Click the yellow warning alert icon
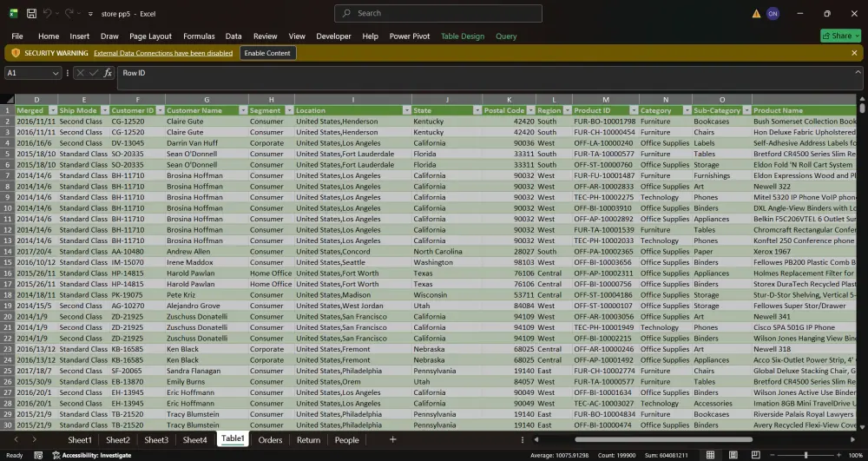 pyautogui.click(x=756, y=13)
